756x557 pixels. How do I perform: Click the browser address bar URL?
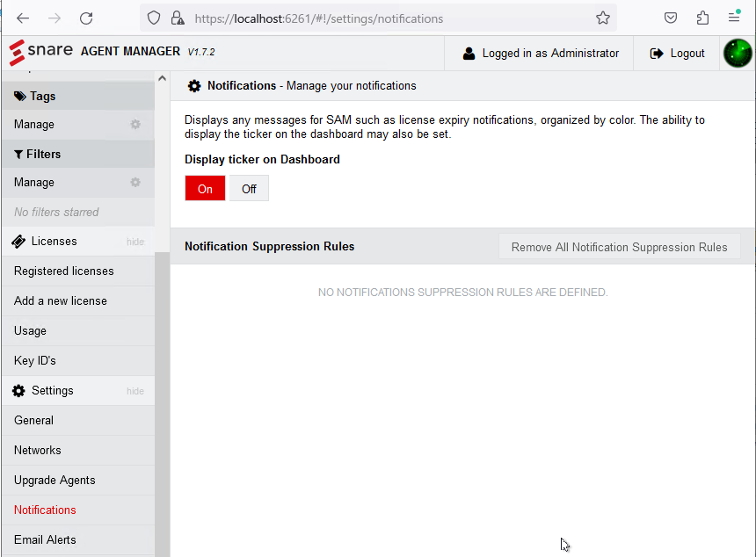coord(319,18)
